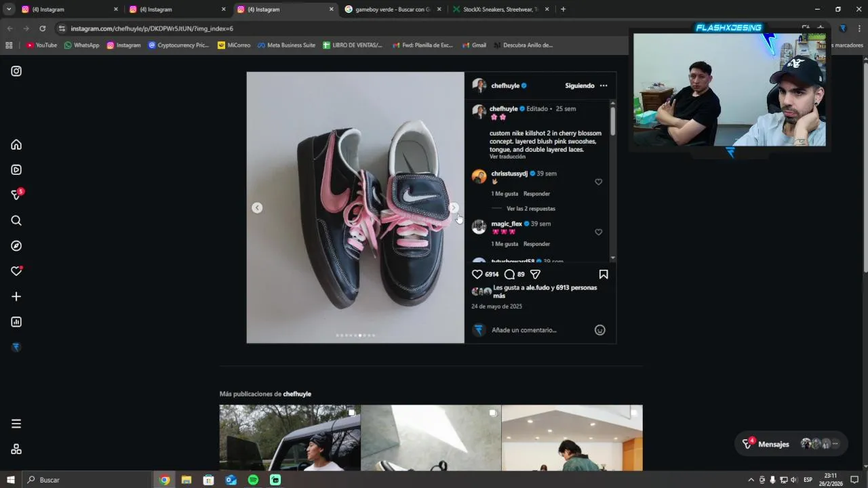Click the address bar URL
The width and height of the screenshot is (868, 488).
pyautogui.click(x=152, y=28)
